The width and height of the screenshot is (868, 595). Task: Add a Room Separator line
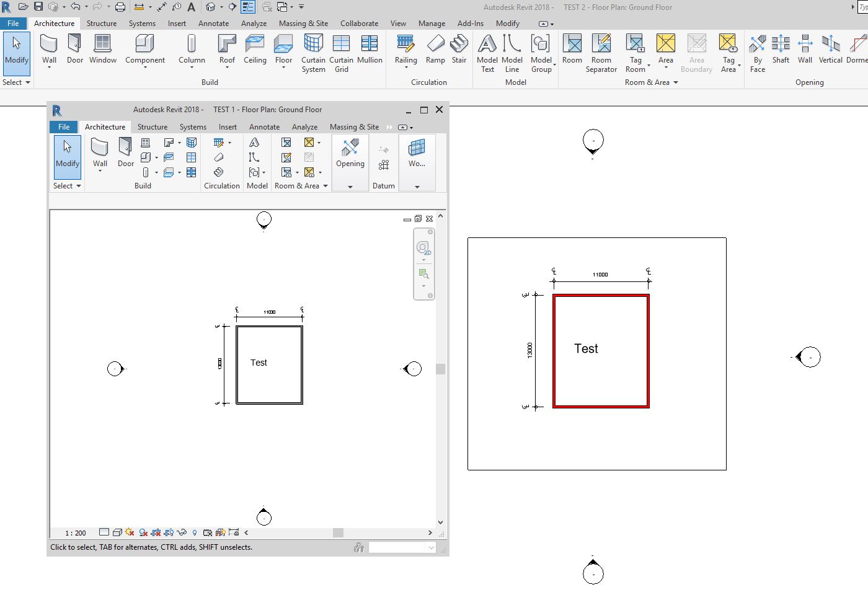click(601, 53)
